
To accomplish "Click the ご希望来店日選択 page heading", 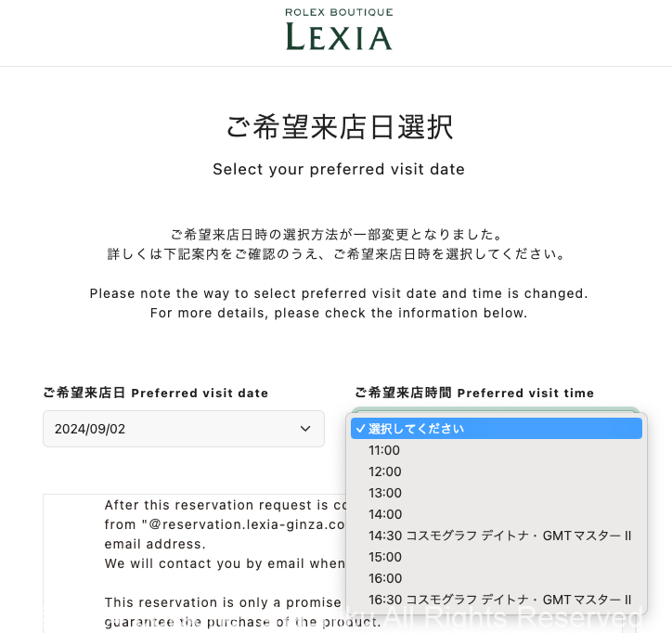I will [339, 127].
